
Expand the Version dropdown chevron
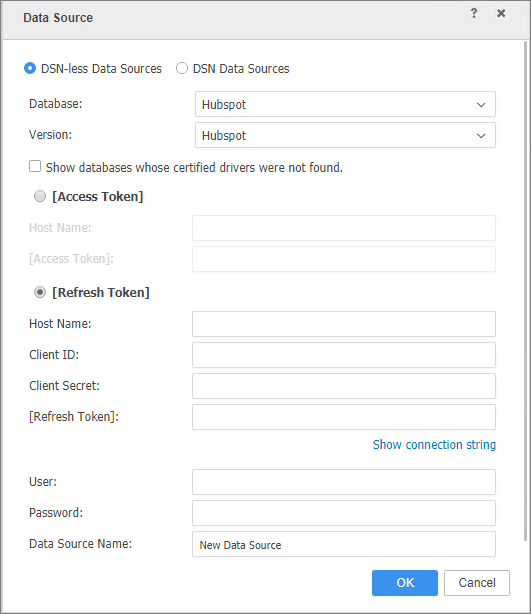tap(481, 135)
